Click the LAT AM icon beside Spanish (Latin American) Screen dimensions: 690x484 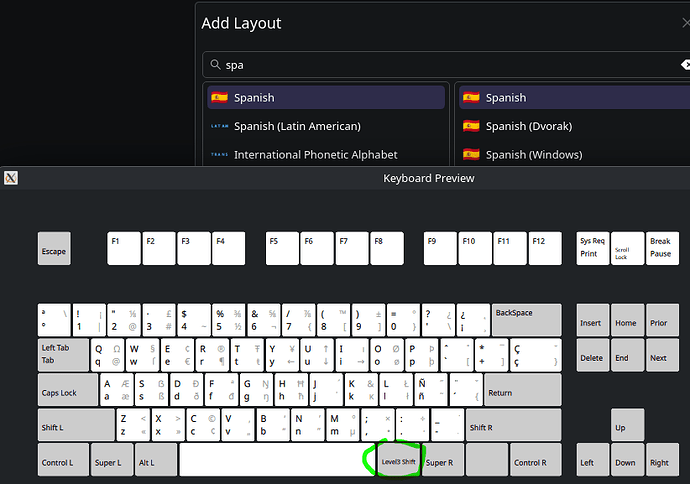[x=219, y=126]
